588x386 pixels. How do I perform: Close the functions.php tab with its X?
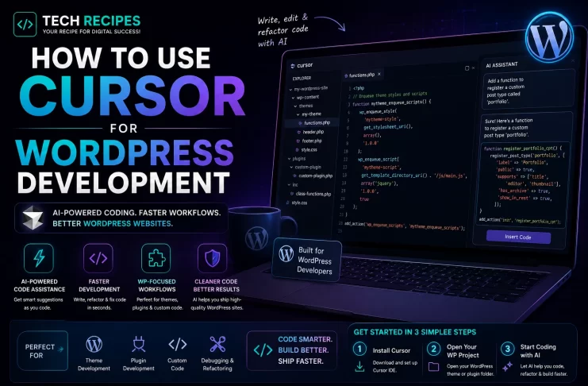pos(379,74)
